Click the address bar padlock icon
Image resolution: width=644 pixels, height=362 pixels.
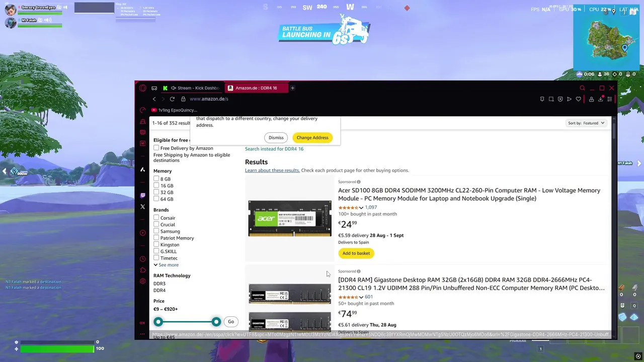183,99
